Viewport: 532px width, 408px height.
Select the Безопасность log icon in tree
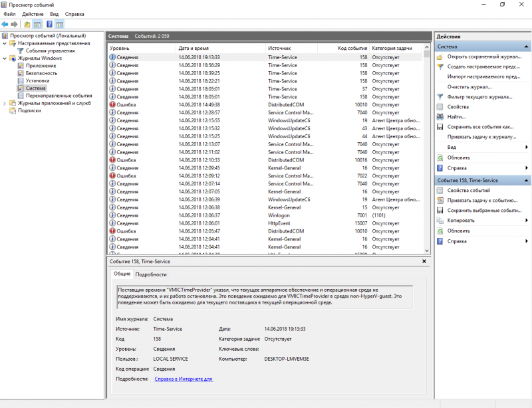tap(21, 73)
